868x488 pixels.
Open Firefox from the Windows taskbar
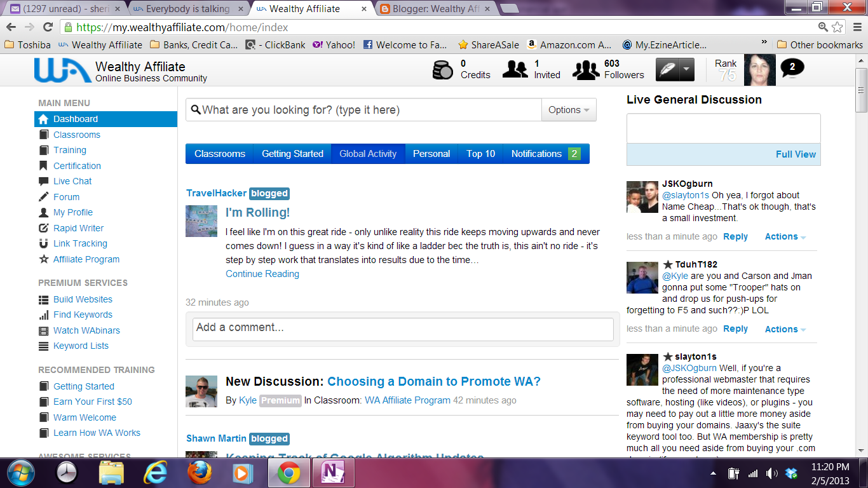click(x=198, y=473)
